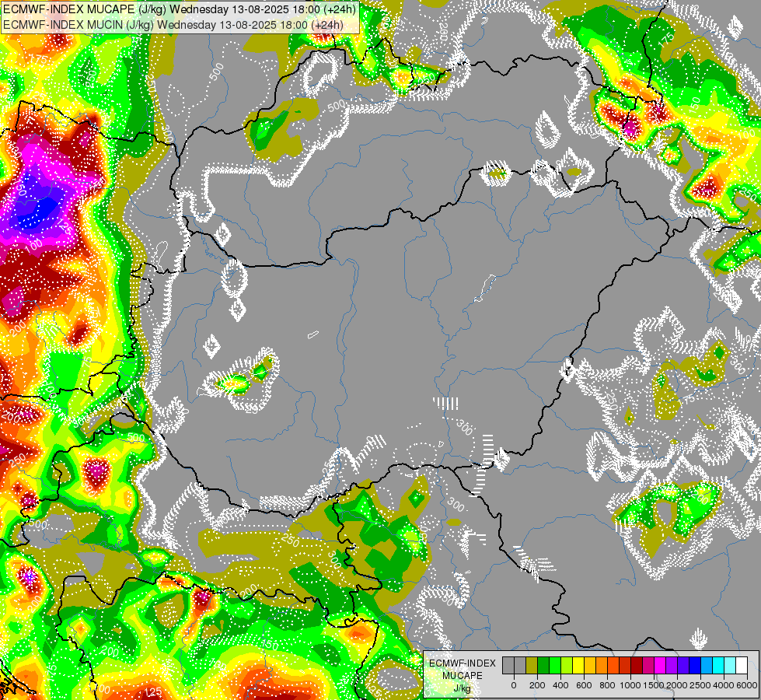
Task: Click the cyan swatch left of the 4000 tick
Action: coord(719,665)
